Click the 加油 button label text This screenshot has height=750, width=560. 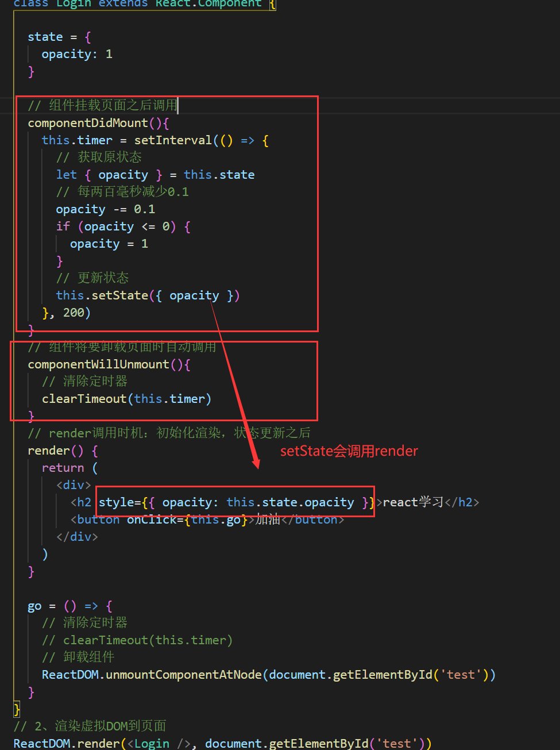[x=268, y=520]
